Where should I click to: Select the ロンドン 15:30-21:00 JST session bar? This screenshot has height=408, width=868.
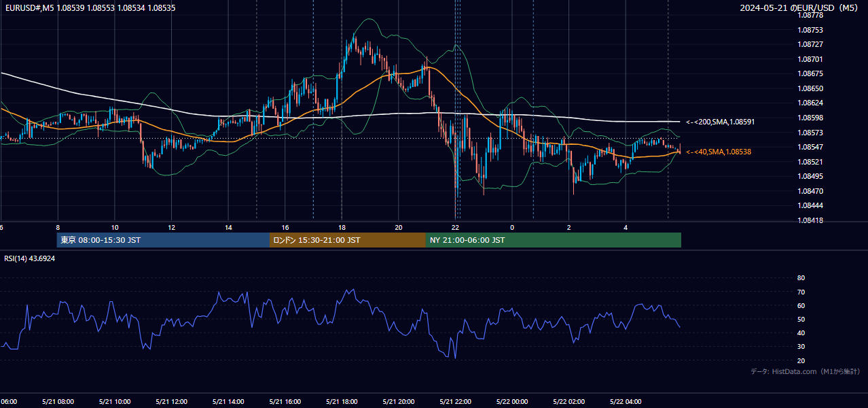click(x=348, y=240)
